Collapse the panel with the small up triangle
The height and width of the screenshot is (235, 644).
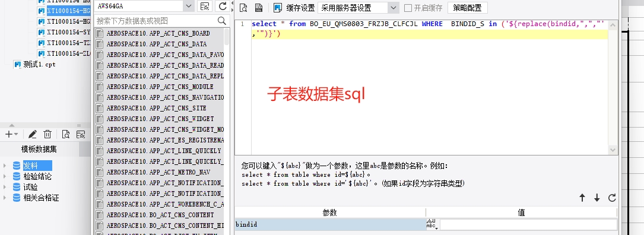pyautogui.click(x=11, y=125)
